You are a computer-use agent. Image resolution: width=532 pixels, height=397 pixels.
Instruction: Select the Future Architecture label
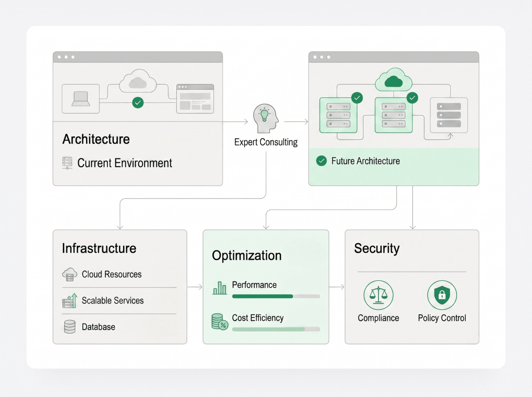coord(366,161)
